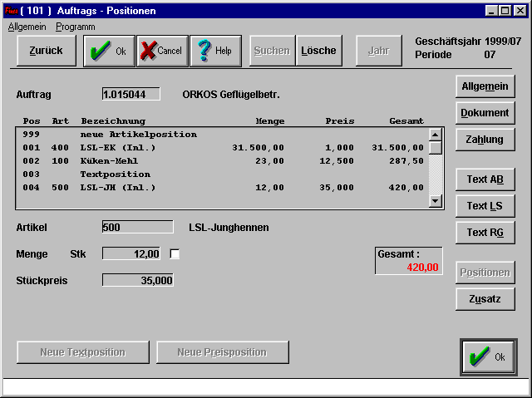Open the Zahlung section

pyautogui.click(x=485, y=140)
